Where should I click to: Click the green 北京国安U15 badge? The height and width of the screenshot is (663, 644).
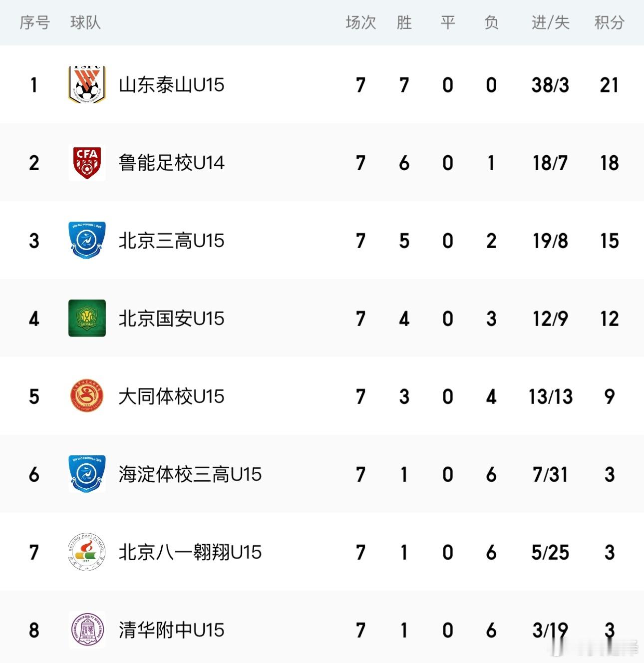(x=87, y=318)
